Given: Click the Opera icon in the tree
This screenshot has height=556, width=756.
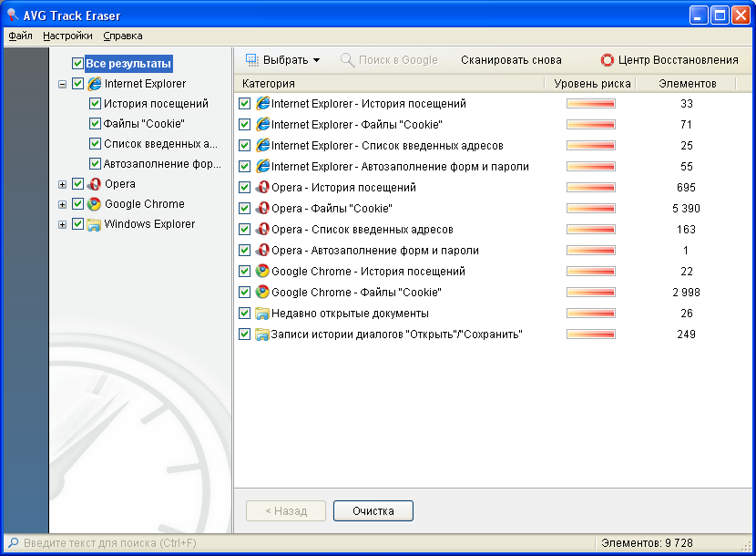Looking at the screenshot, I should (94, 184).
